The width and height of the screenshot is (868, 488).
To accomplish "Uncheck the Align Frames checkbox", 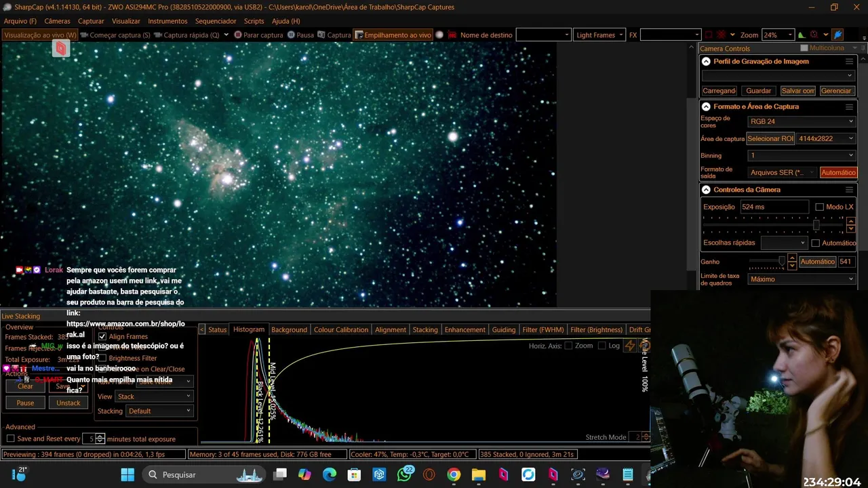I will pos(102,336).
